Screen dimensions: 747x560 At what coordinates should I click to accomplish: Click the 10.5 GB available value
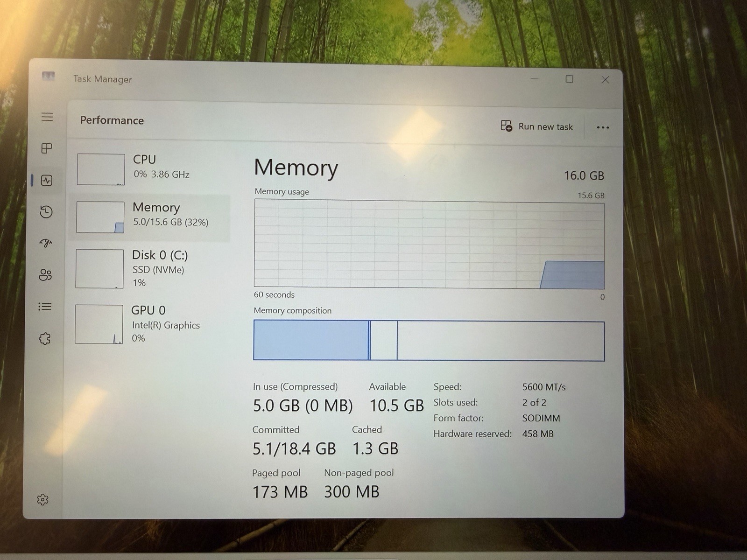click(396, 406)
